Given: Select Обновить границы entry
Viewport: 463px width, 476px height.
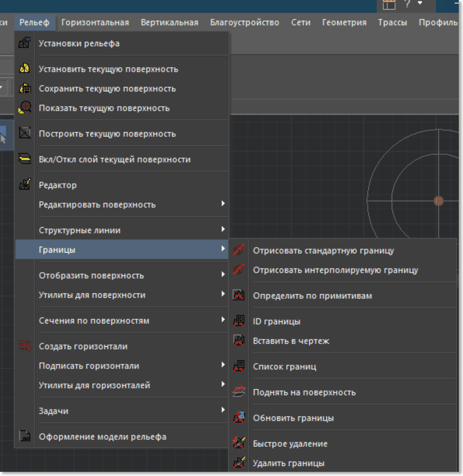Looking at the screenshot, I should pos(293,418).
